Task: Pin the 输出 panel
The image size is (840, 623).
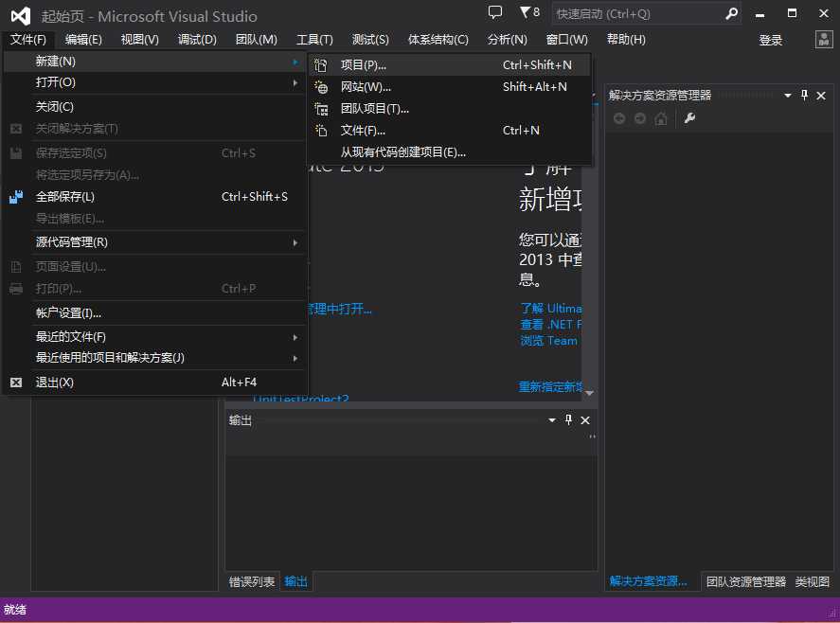Action: click(568, 420)
